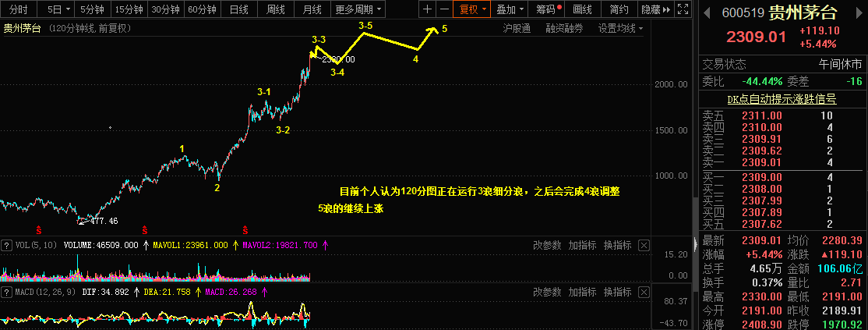
Task: Switch to the 15分钟 period tab
Action: (129, 9)
